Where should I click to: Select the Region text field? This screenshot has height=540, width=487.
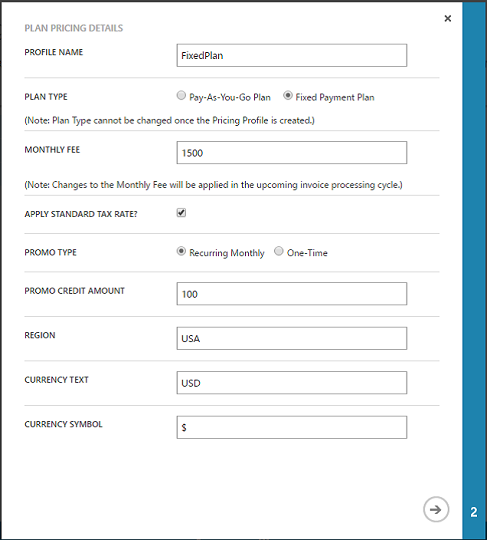[292, 338]
